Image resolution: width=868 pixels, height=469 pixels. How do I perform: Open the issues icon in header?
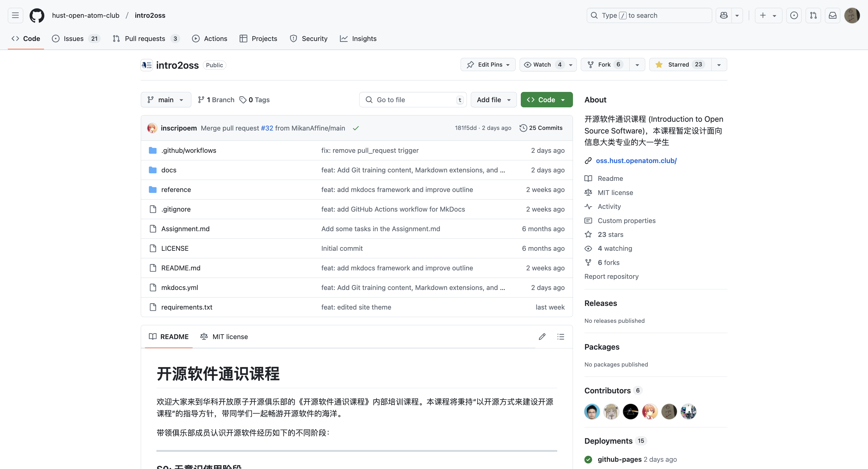[x=794, y=15]
